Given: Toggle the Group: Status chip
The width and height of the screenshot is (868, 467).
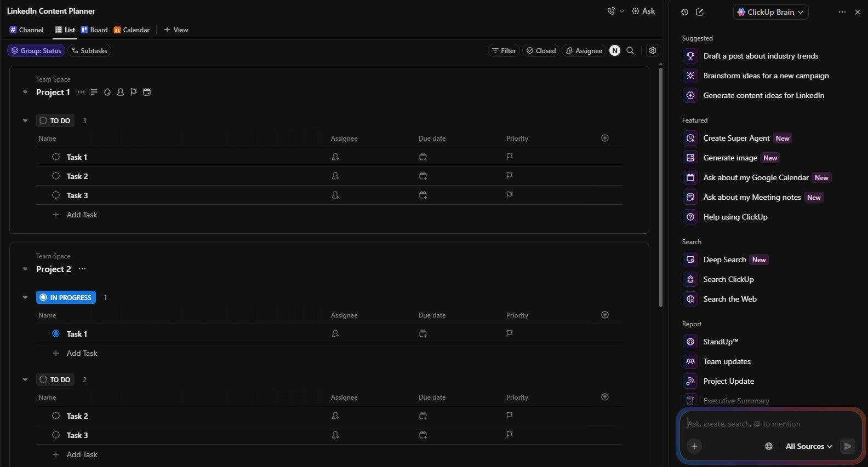Looking at the screenshot, I should click(36, 51).
